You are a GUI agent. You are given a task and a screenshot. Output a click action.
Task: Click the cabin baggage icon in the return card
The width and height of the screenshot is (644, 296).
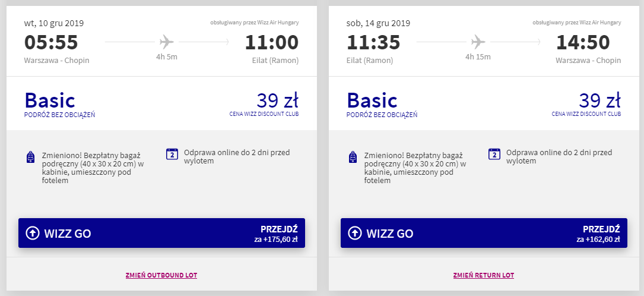[x=353, y=157]
